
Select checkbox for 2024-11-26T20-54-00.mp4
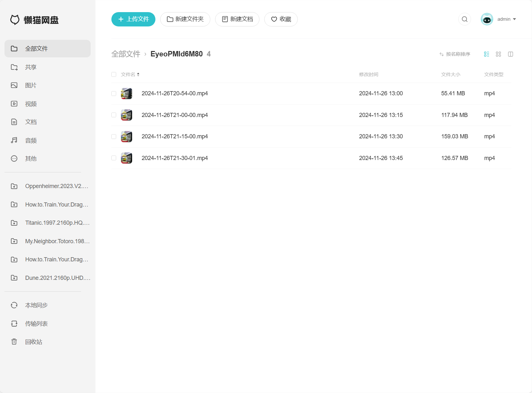click(114, 93)
